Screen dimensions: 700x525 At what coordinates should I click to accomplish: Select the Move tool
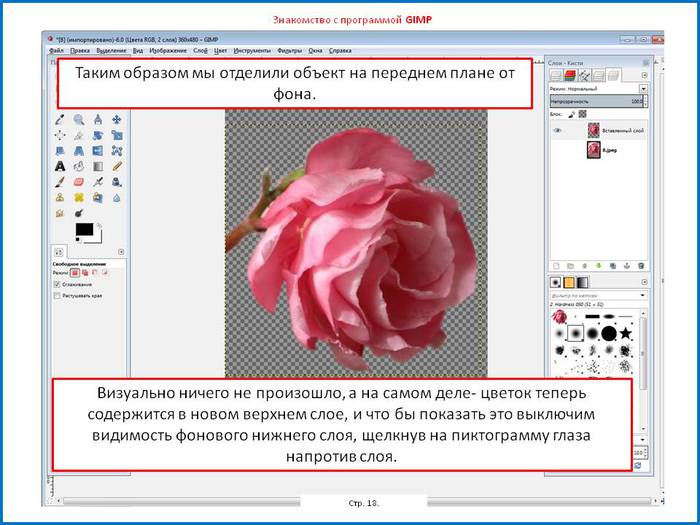[x=117, y=120]
